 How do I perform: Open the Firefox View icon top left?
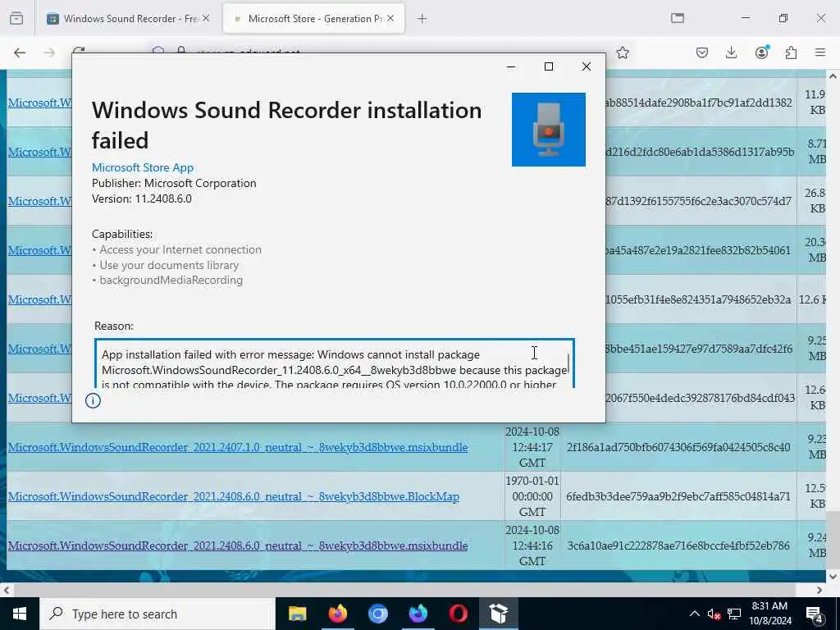click(16, 19)
